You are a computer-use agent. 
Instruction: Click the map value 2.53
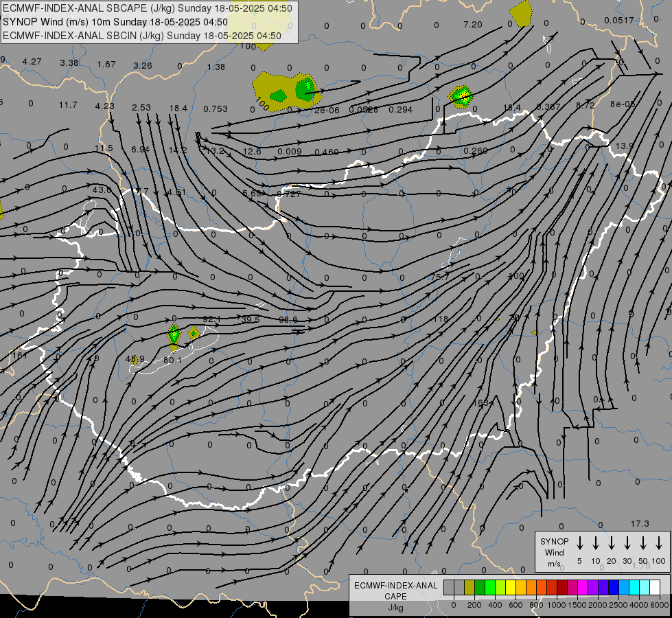141,108
